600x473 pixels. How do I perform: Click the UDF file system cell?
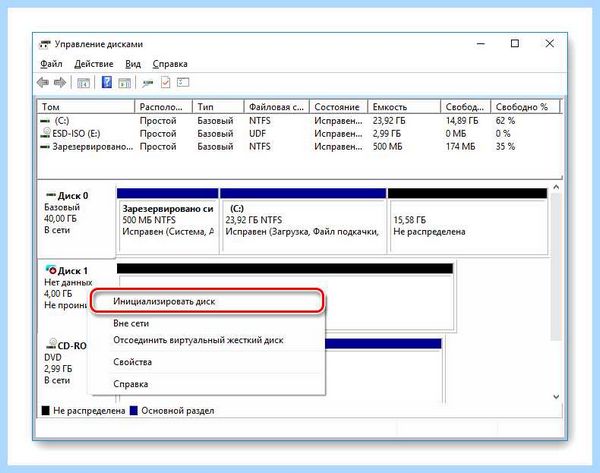257,134
